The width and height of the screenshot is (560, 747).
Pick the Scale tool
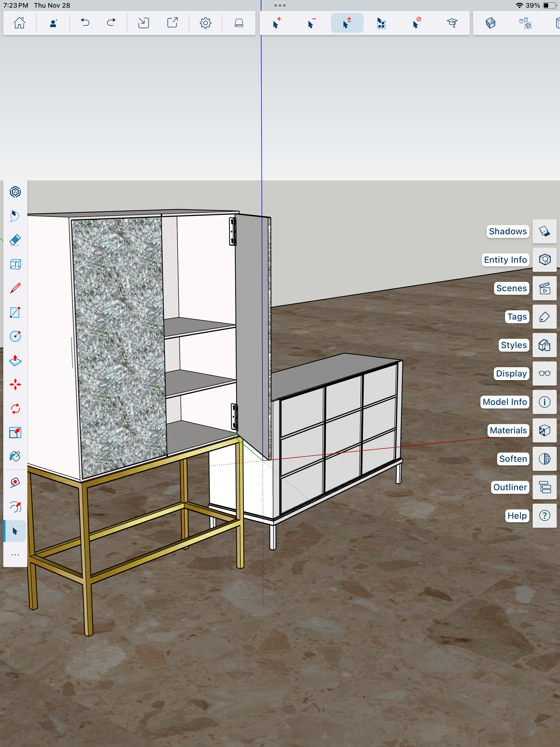click(15, 433)
